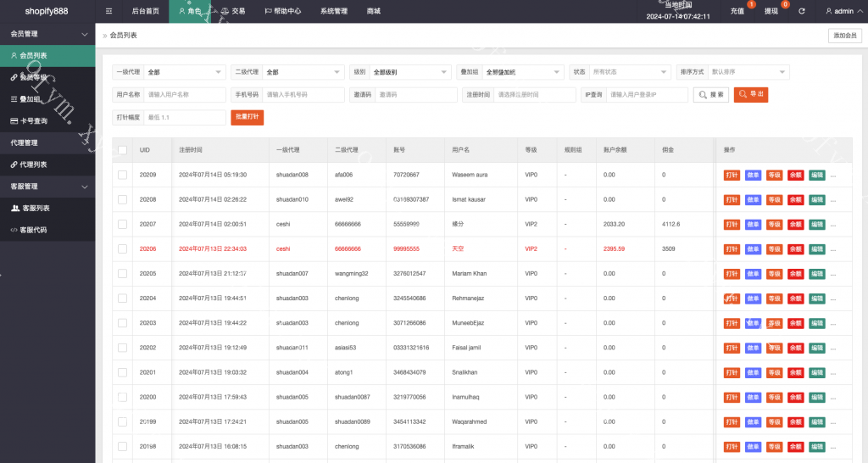Click the 添加会员 button
The width and height of the screenshot is (868, 463).
845,36
